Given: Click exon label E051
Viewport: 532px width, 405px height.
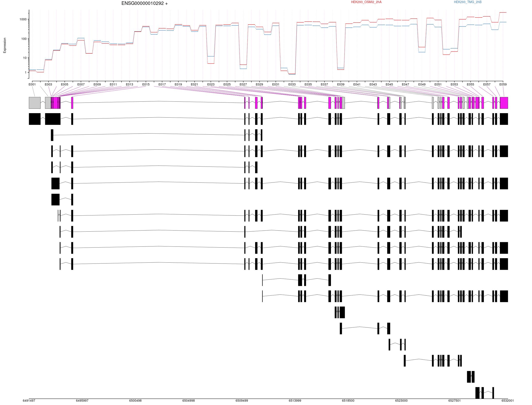Looking at the screenshot, I should pyautogui.click(x=438, y=84).
